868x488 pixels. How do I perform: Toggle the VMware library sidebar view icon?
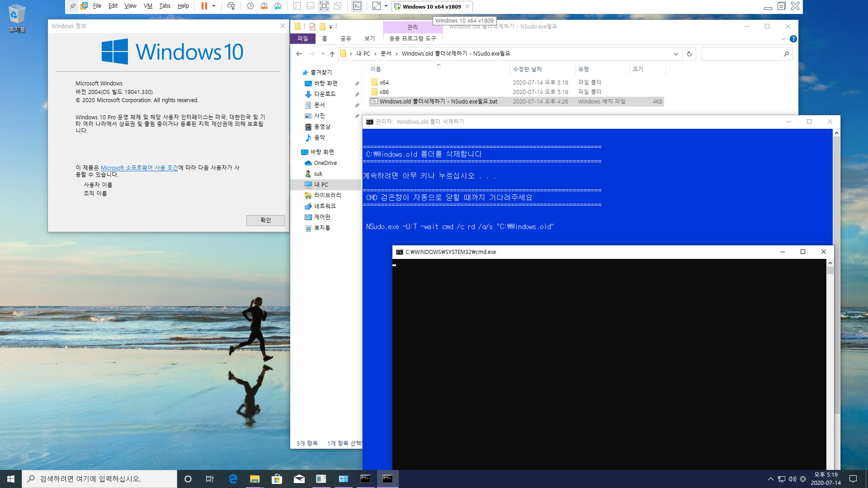coord(297,6)
